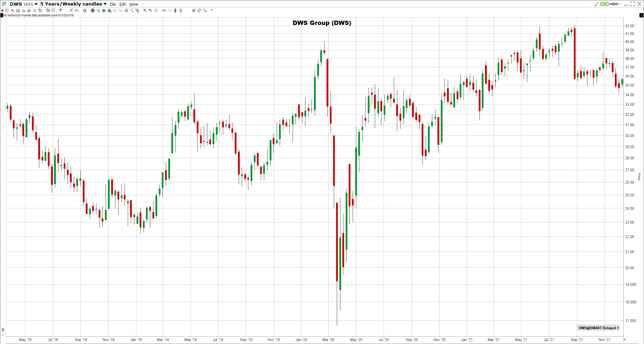Click the red pencil drawing icon
This screenshot has width=644, height=344.
click(71, 10)
